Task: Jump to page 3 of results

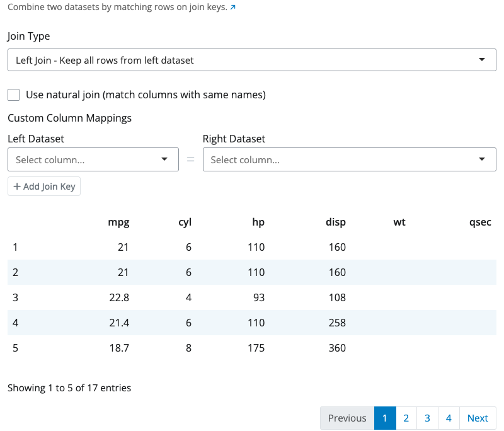Action: [x=427, y=418]
